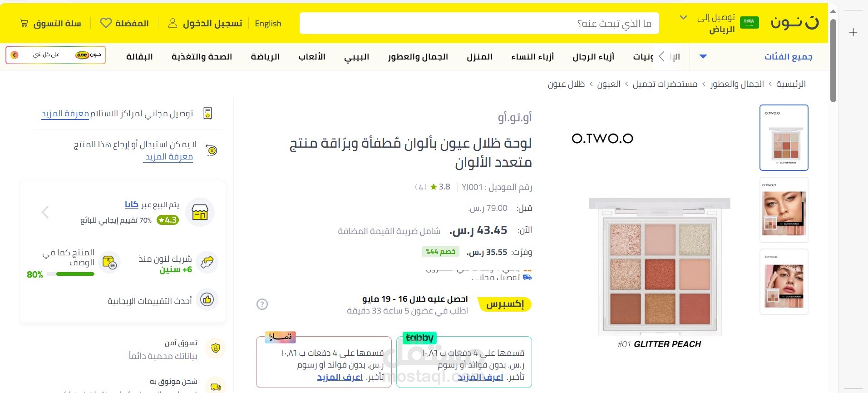Click the 43.45 current price text
868x393 pixels.
478,230
